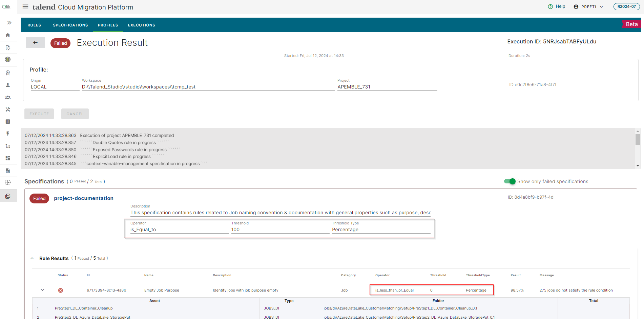Click the Origin field LOCAL

[55, 87]
